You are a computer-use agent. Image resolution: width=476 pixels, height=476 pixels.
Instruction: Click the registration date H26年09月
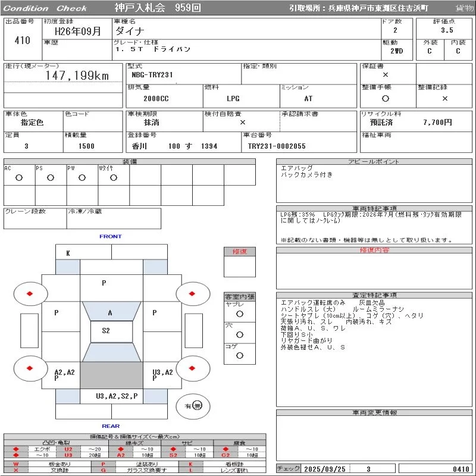(x=78, y=31)
